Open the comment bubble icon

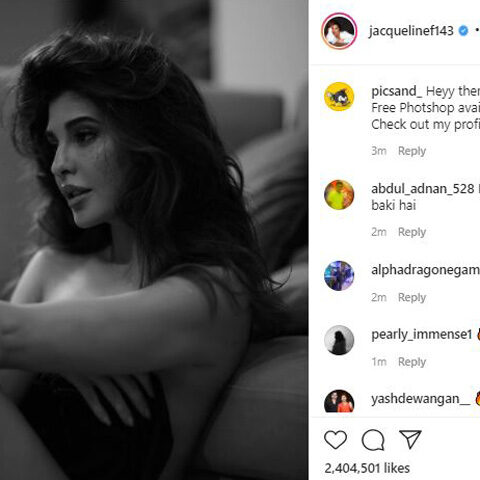click(373, 440)
